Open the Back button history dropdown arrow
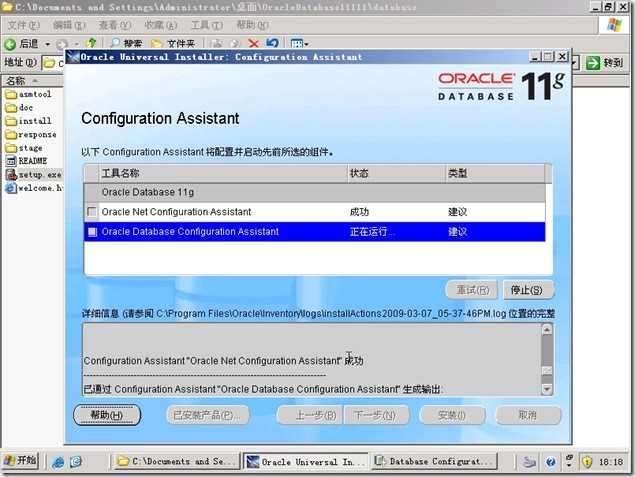 coord(47,44)
